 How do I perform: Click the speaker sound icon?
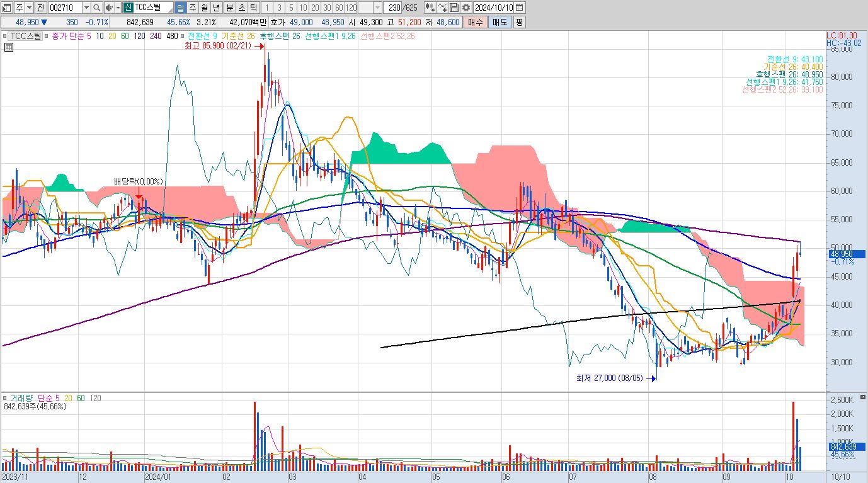pos(108,8)
